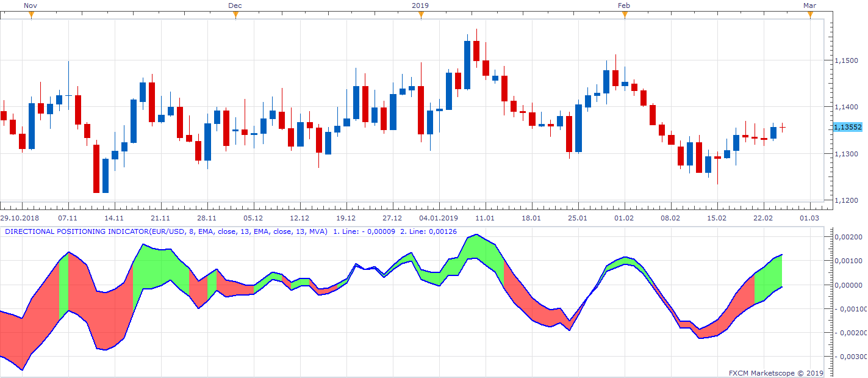Click the 12.12 date label
Viewport: 868px width, 378px height.
point(299,218)
